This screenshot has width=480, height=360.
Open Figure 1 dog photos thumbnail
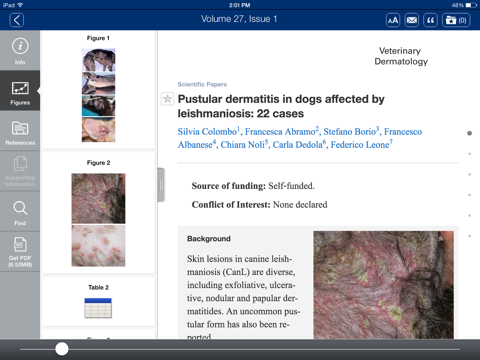(x=98, y=95)
